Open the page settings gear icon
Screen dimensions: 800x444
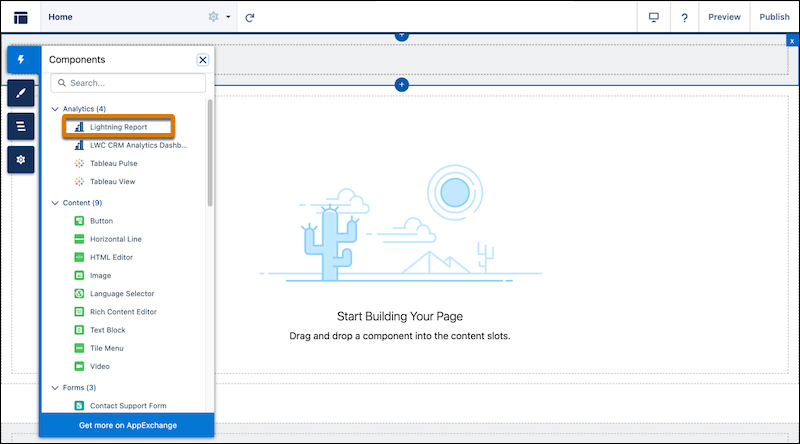(213, 17)
